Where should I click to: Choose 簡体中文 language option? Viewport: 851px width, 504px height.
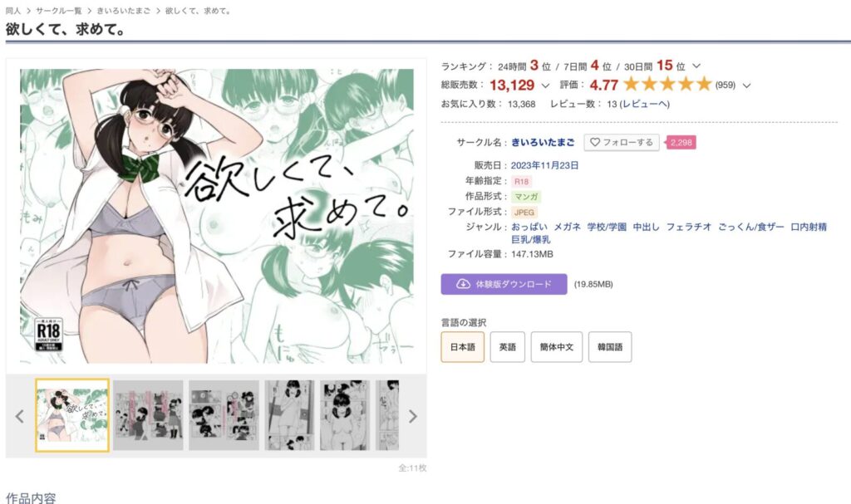[556, 347]
